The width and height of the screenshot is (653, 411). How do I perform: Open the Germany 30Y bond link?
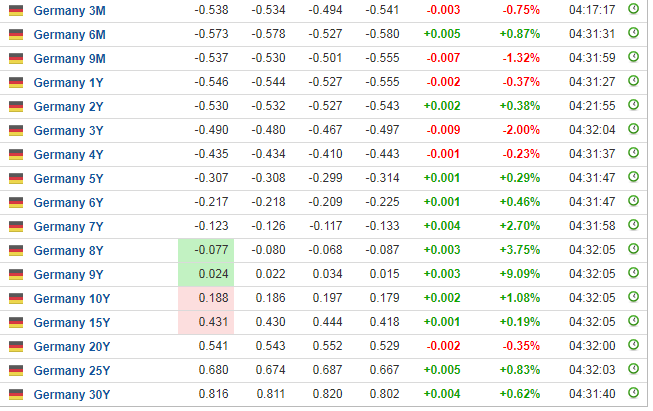[72, 394]
